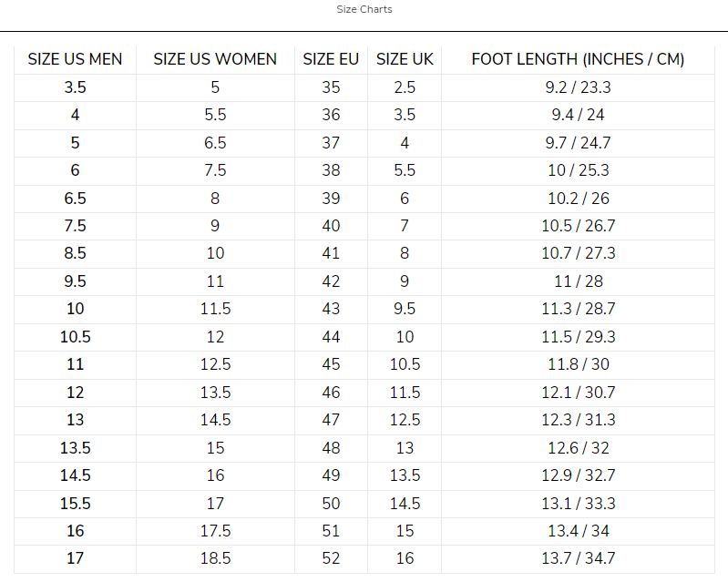This screenshot has height=582, width=728.
Task: Select US men size 3.5 cell
Action: [75, 87]
